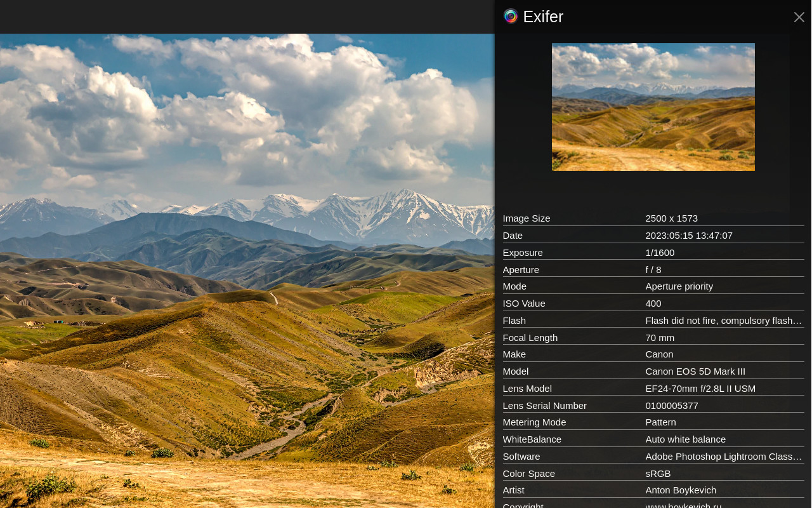Click the Exifer panel title text
Viewport: 812px width, 508px height.
click(543, 17)
